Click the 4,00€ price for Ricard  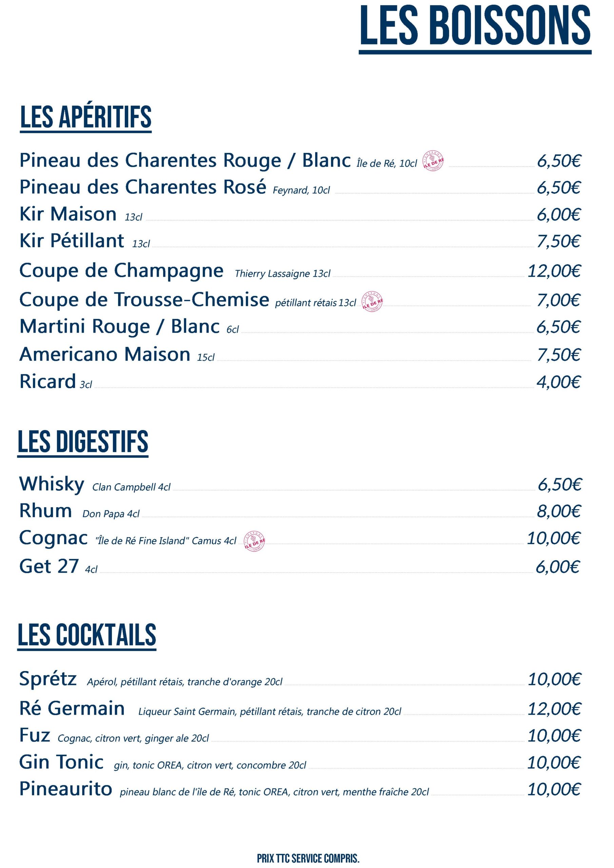point(558,382)
